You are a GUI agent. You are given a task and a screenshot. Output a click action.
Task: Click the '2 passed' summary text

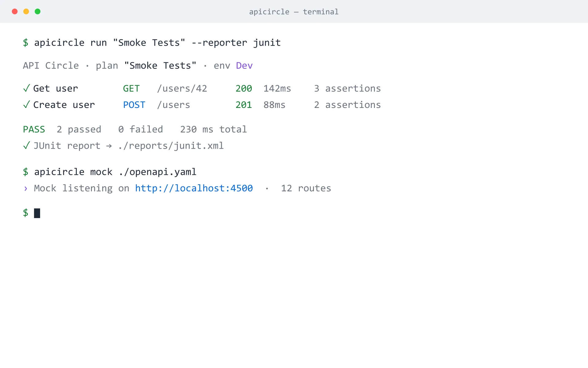[x=79, y=129]
